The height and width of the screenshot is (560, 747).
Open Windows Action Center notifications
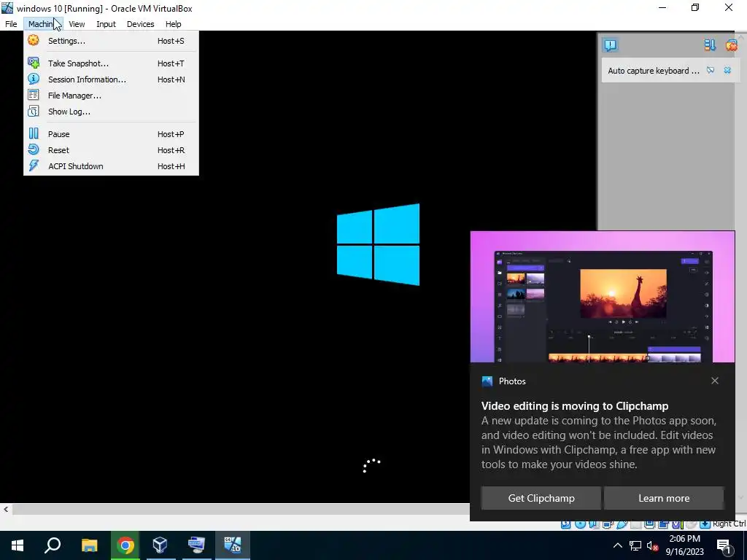coord(724,545)
